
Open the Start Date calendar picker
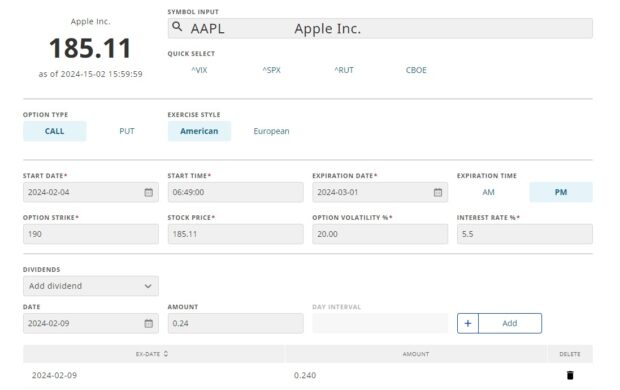[148, 192]
